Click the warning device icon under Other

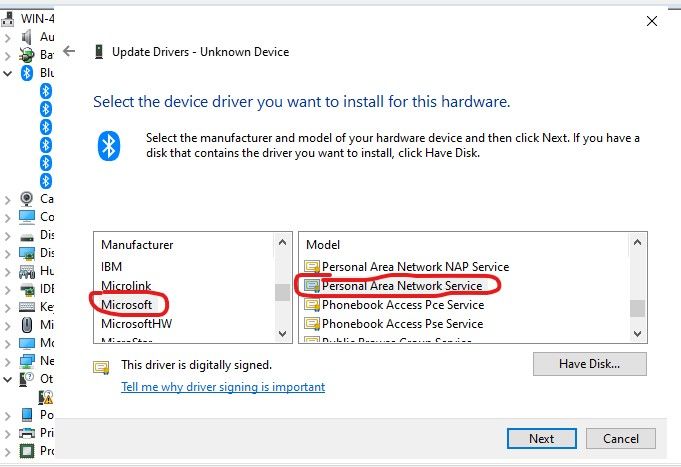(45, 397)
